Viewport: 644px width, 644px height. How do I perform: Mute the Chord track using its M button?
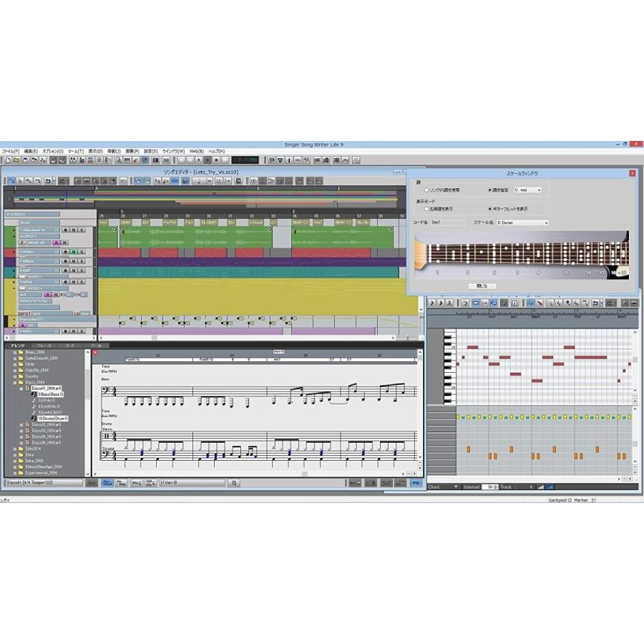pyautogui.click(x=74, y=230)
